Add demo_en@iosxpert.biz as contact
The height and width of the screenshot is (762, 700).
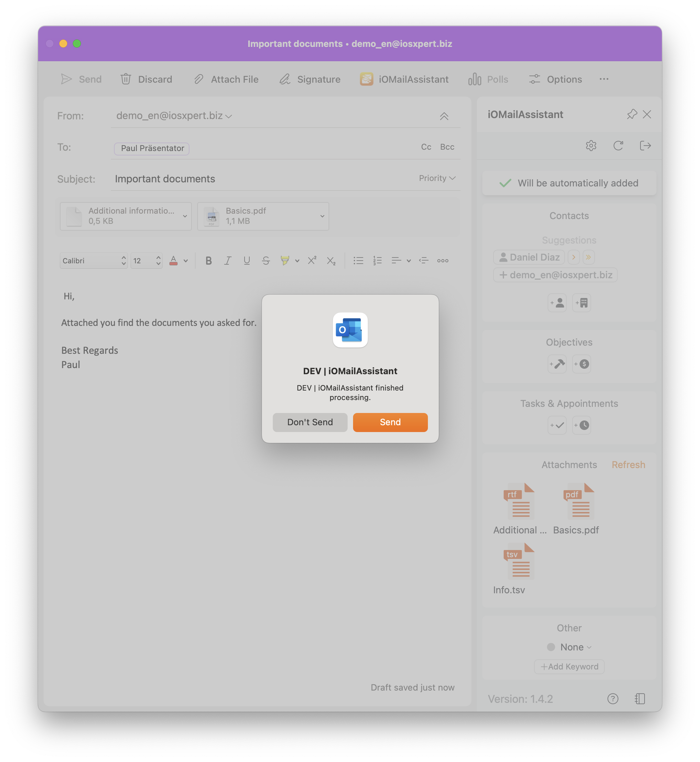[x=555, y=275]
